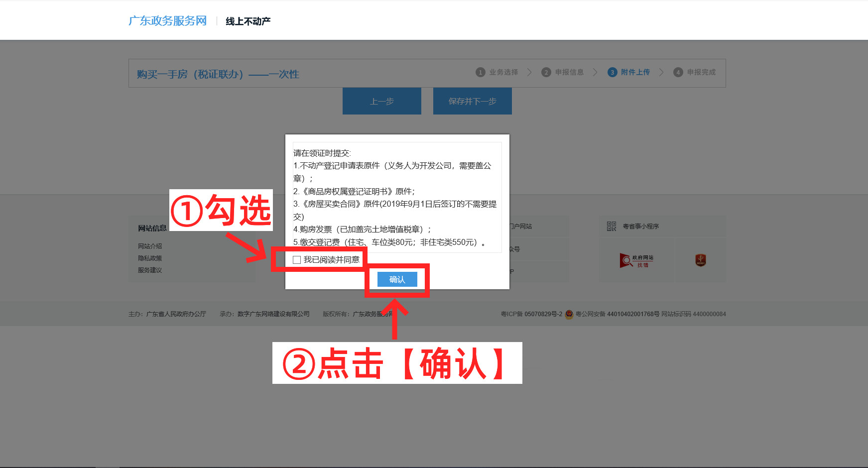
Task: Click the 保存并下一步 button
Action: point(472,102)
